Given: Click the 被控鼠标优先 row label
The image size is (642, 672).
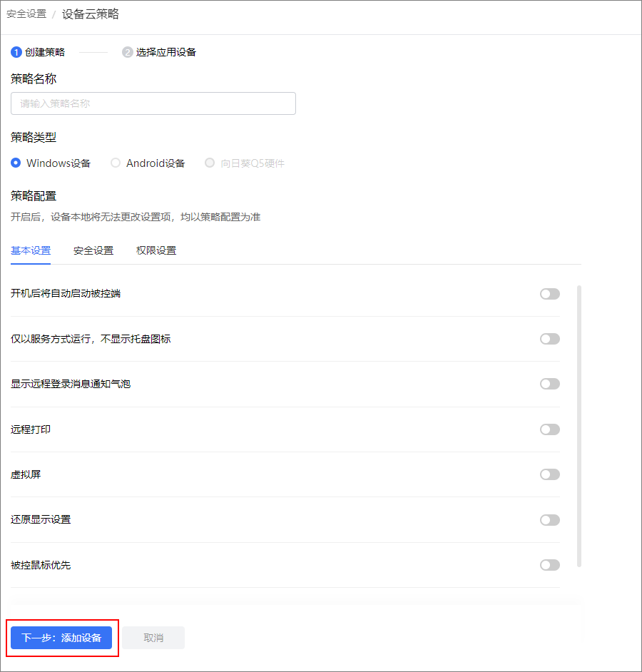Looking at the screenshot, I should pyautogui.click(x=41, y=565).
